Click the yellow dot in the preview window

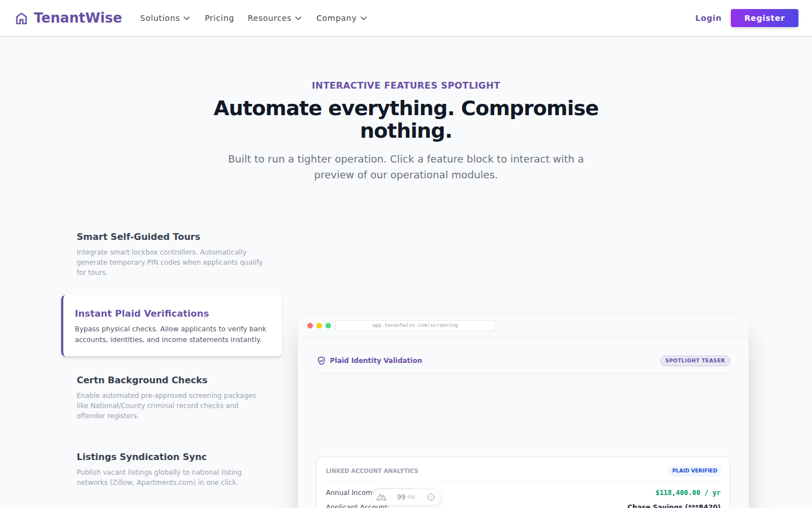click(319, 326)
